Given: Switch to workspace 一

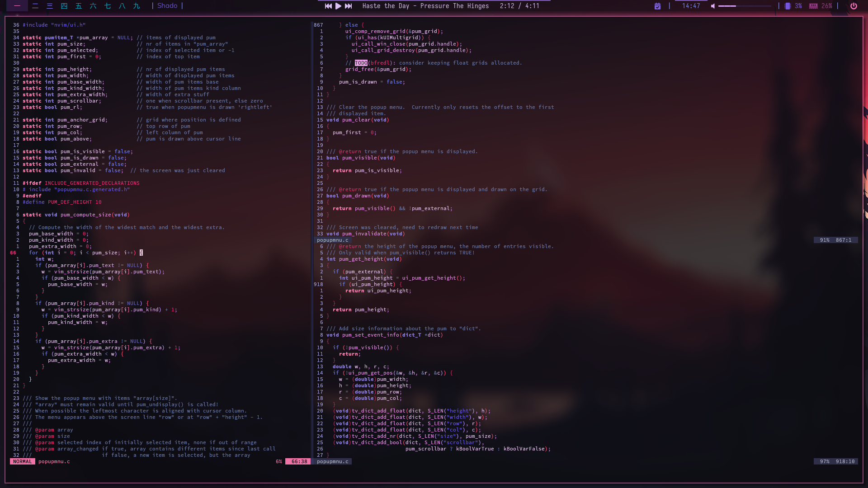Looking at the screenshot, I should pyautogui.click(x=17, y=6).
